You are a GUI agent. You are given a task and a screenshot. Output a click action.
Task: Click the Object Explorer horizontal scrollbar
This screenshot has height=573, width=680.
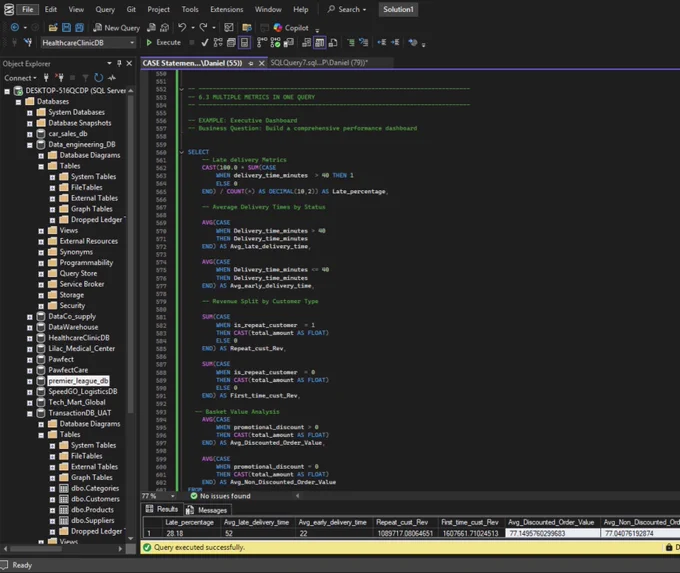coord(62,549)
